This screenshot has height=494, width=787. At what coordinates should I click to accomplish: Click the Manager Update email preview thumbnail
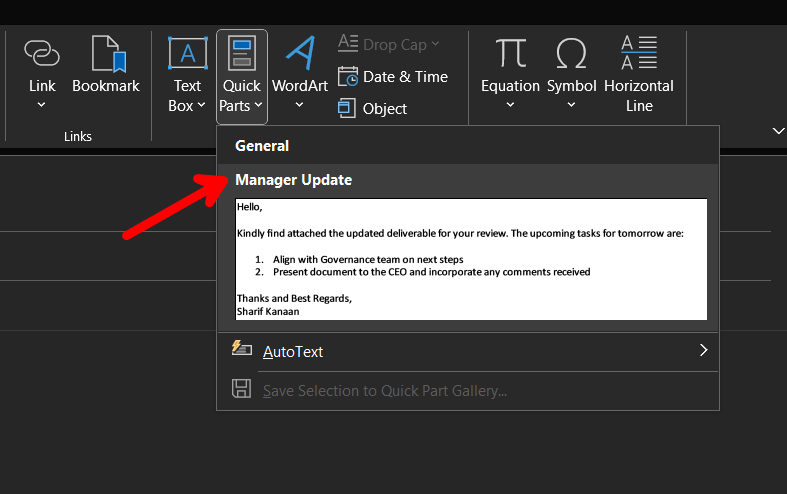[471, 259]
